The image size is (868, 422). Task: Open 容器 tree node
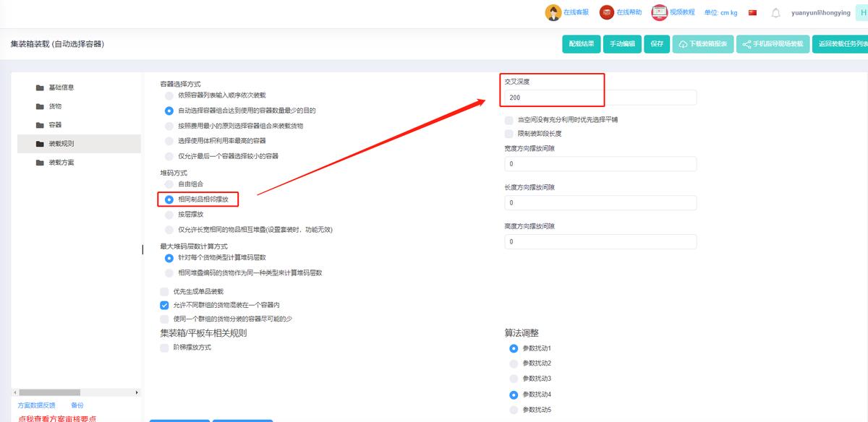55,126
